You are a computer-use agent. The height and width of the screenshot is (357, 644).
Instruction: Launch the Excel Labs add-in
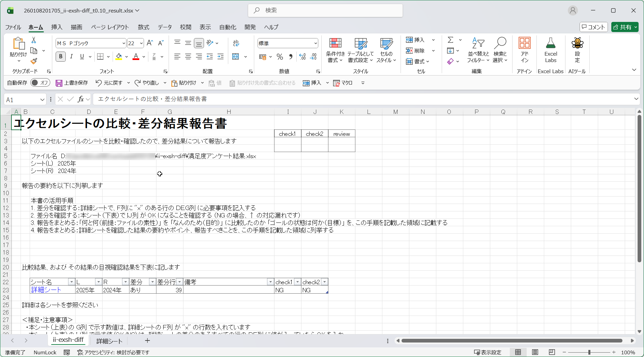pyautogui.click(x=550, y=50)
